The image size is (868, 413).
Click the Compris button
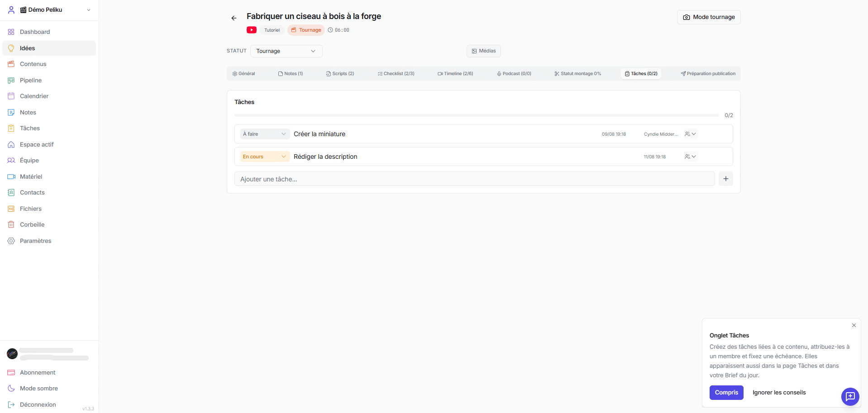click(x=726, y=393)
